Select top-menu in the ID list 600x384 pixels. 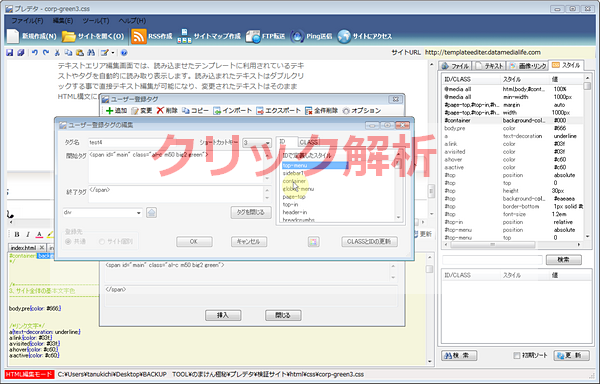pyautogui.click(x=315, y=165)
